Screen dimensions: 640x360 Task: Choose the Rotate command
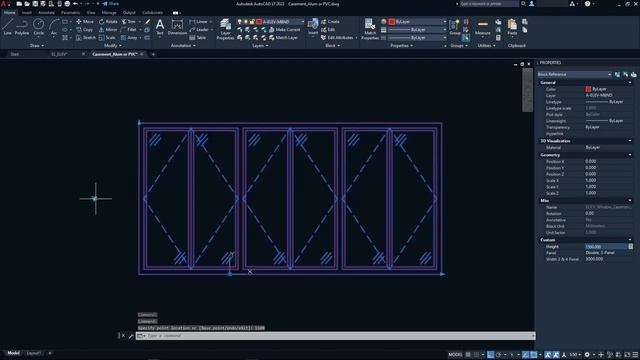(x=108, y=22)
